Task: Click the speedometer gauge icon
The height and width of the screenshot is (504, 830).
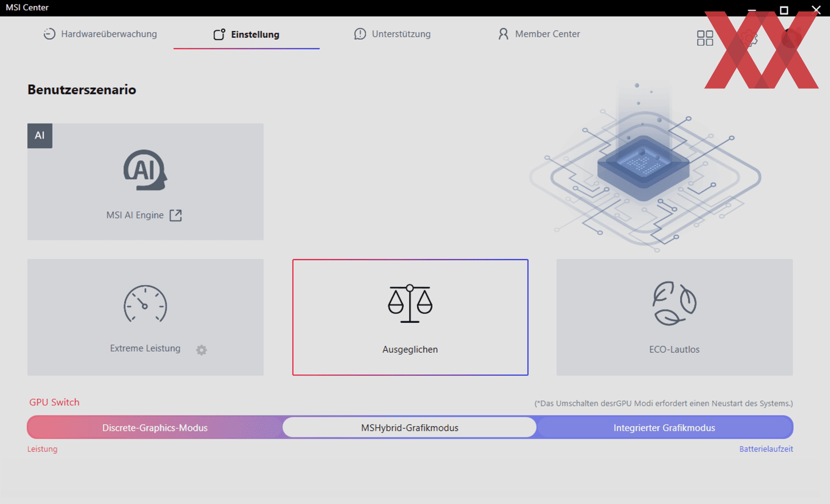Action: (145, 304)
